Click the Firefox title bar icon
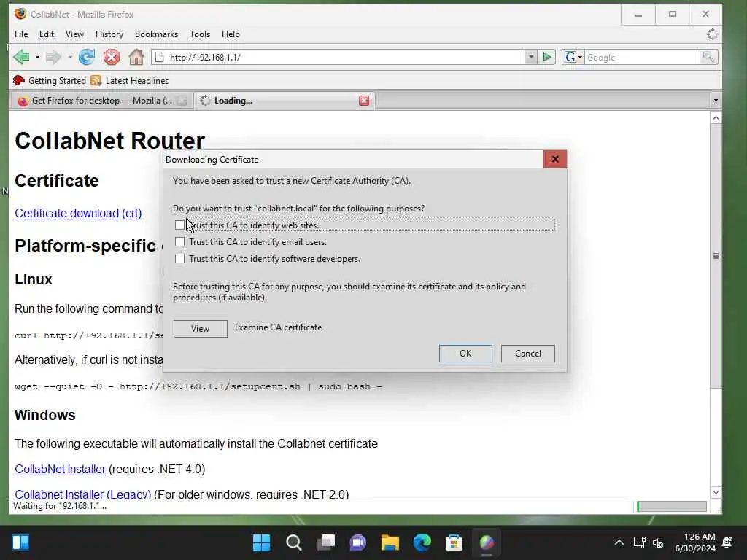The height and width of the screenshot is (560, 747). click(x=20, y=14)
